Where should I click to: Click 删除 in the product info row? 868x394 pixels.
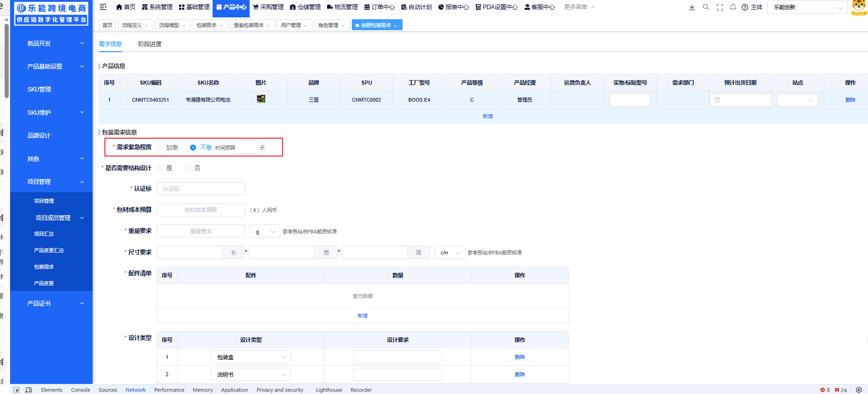(x=850, y=100)
